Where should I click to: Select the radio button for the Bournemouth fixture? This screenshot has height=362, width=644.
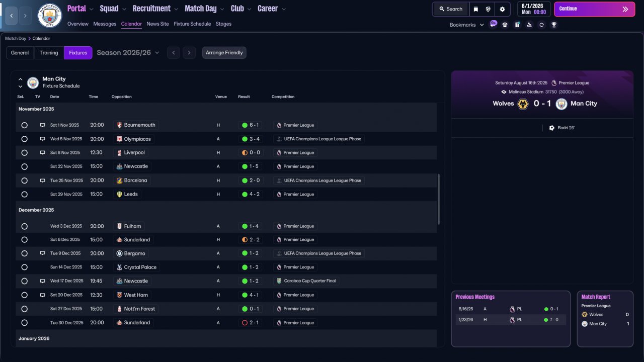pos(24,125)
